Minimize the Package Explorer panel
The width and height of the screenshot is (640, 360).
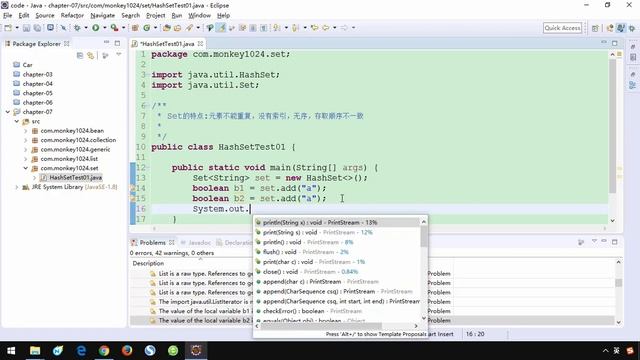coord(107,42)
